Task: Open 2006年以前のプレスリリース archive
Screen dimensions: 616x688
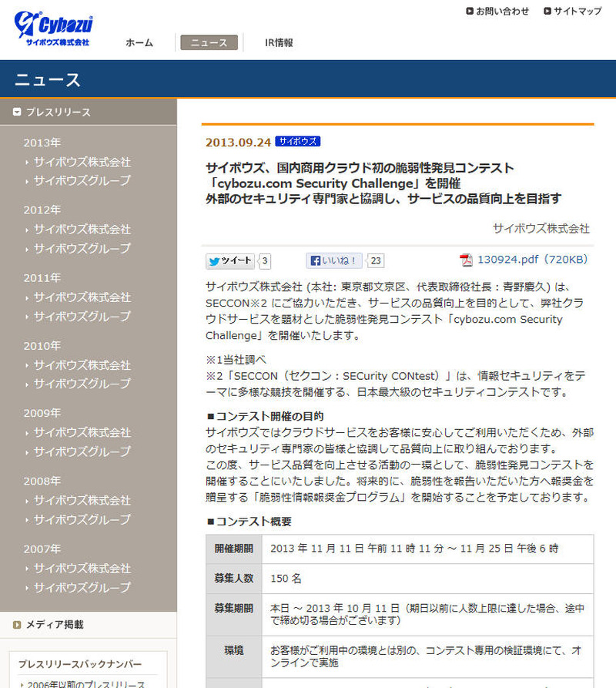Action: [x=85, y=684]
